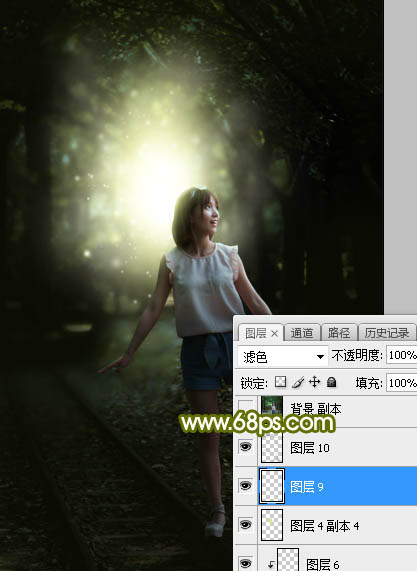Select the 图层 10 layer name
The width and height of the screenshot is (417, 571).
click(x=310, y=448)
